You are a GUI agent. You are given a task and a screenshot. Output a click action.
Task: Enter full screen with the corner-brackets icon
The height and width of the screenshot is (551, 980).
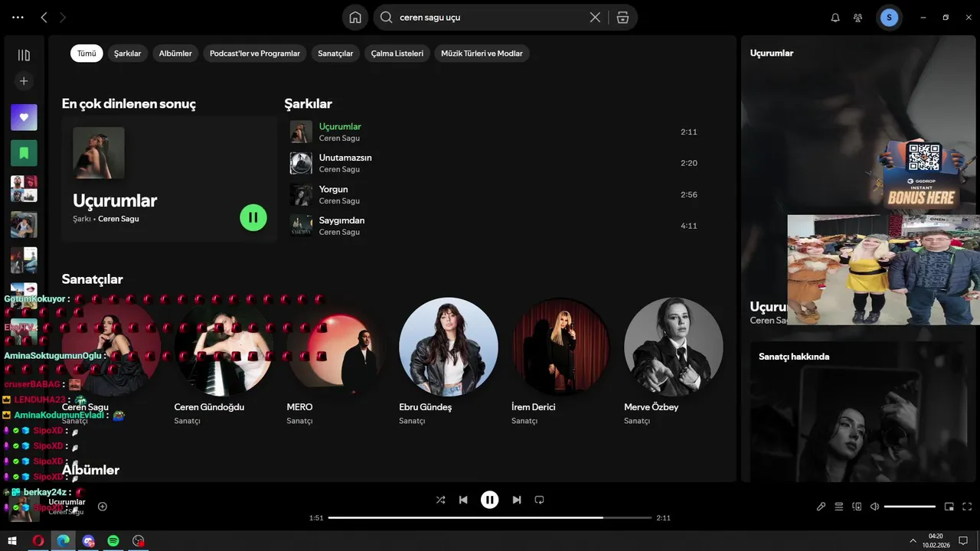[x=967, y=507]
